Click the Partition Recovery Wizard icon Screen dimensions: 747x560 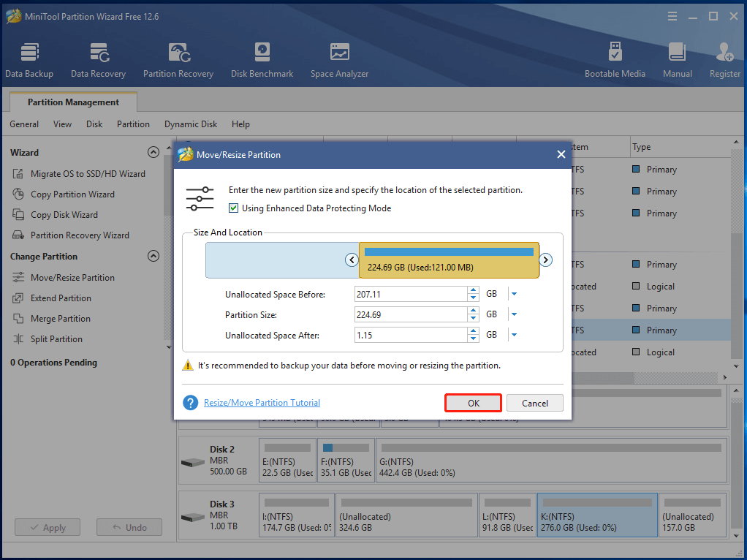click(x=18, y=235)
